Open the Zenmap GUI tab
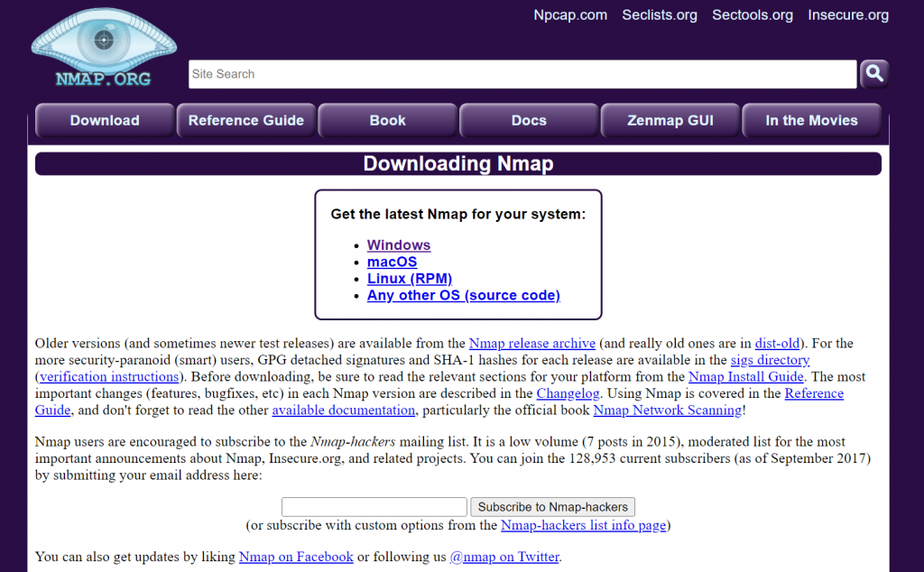 (x=670, y=120)
